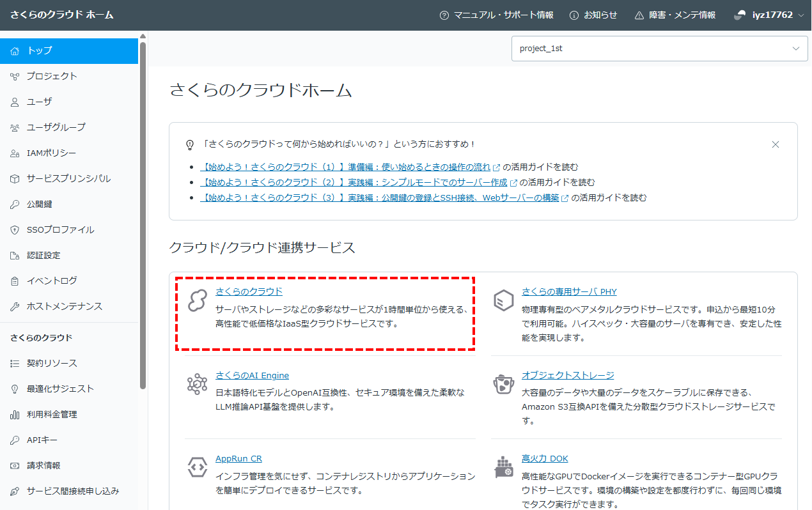Click the AppRun CR hexagon icon

pyautogui.click(x=197, y=467)
